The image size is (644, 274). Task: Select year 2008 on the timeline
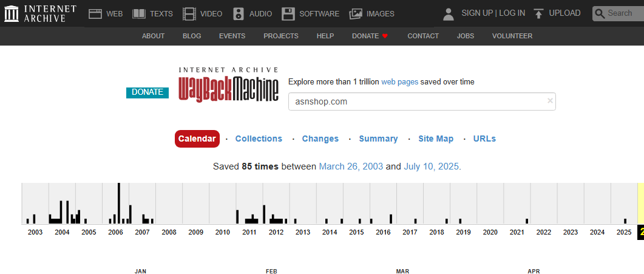pyautogui.click(x=169, y=233)
